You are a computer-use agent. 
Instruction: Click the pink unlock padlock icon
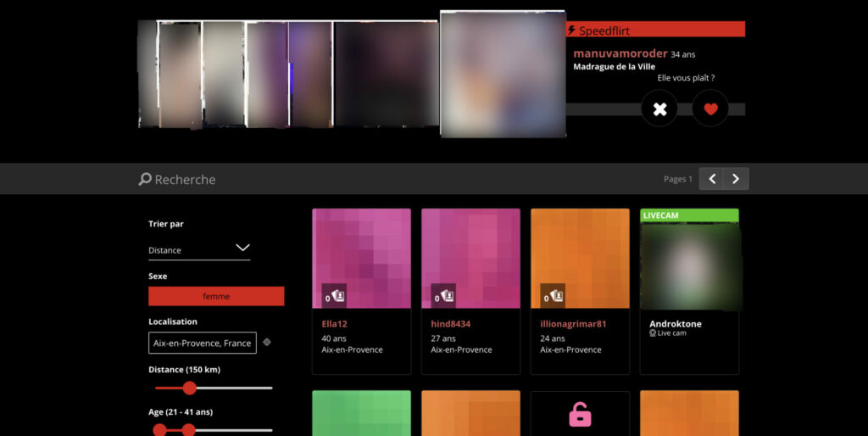[580, 415]
